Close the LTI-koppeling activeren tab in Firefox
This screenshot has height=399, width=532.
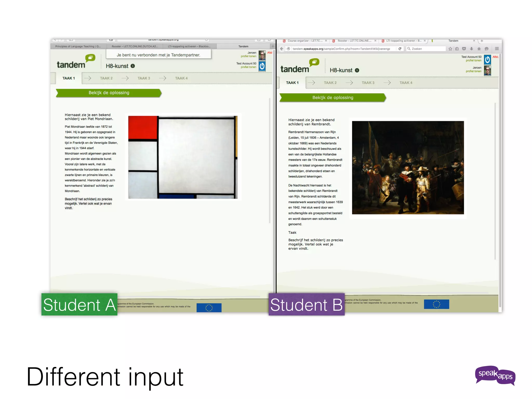tap(425, 41)
